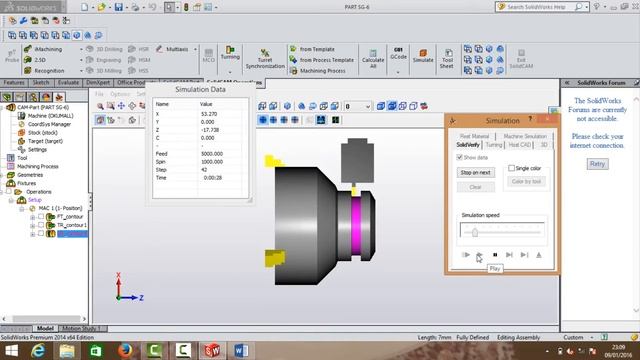This screenshot has height=360, width=640.
Task: Open the 2.5D dropdown arrow
Action: [x=81, y=60]
